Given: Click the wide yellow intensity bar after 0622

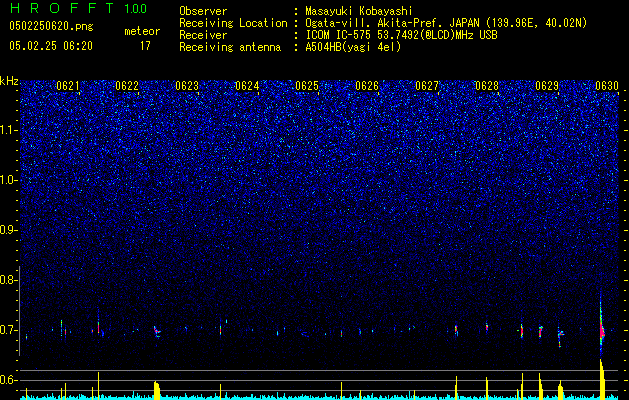Looking at the screenshot, I should point(157,390).
